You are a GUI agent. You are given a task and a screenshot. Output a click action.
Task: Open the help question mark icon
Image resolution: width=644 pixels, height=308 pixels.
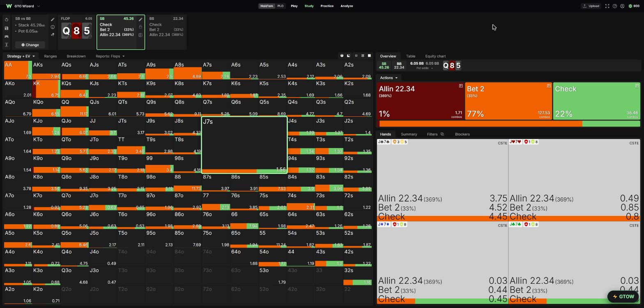coord(615,6)
